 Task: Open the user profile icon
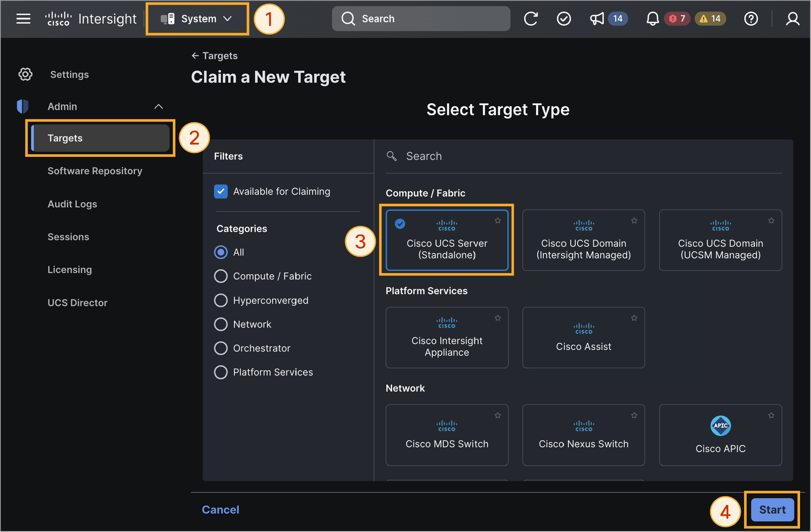click(x=792, y=19)
